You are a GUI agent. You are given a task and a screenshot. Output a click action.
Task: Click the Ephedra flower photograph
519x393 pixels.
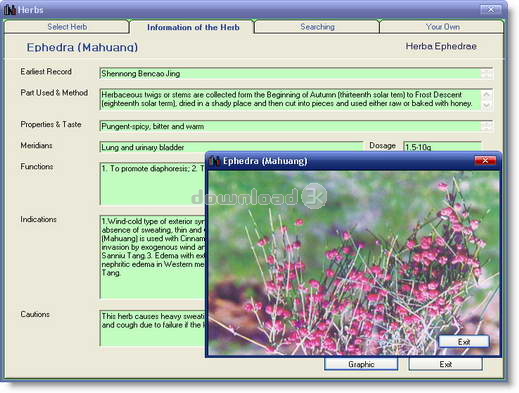tap(353, 263)
